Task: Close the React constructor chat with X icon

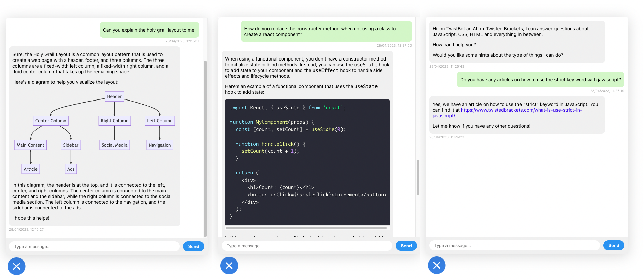Action: point(229,266)
